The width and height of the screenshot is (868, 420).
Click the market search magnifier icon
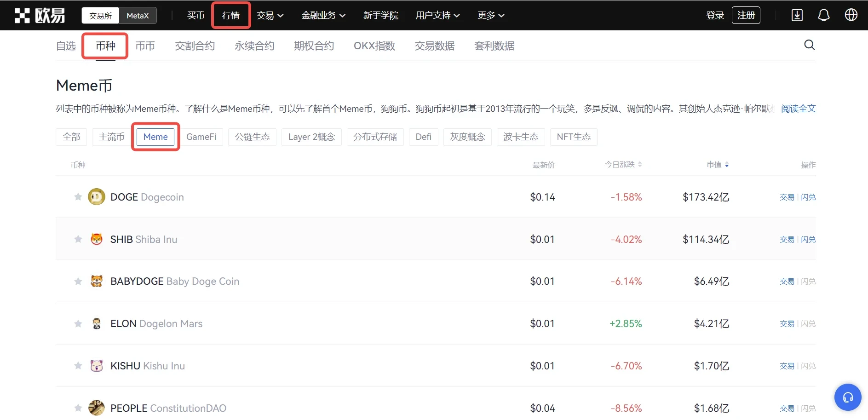809,45
